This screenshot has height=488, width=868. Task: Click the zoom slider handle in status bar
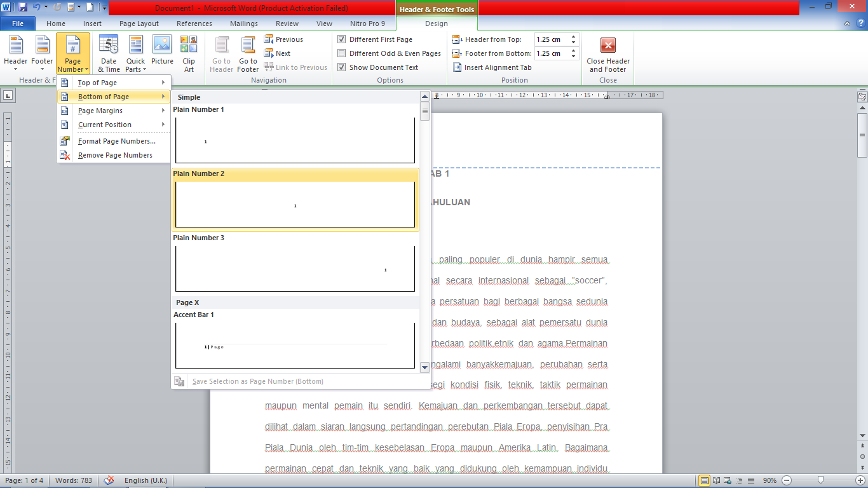[821, 480]
